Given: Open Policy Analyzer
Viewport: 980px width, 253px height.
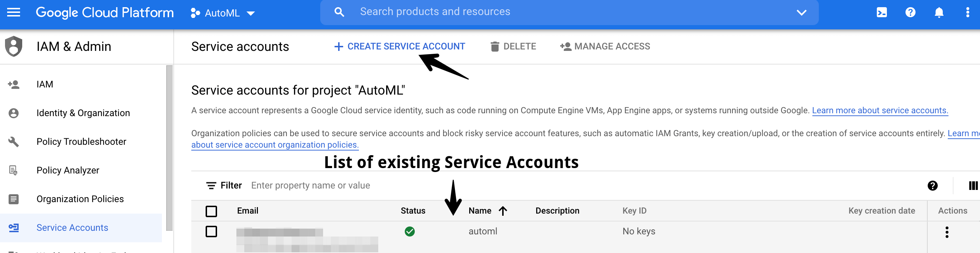Looking at the screenshot, I should pos(68,170).
